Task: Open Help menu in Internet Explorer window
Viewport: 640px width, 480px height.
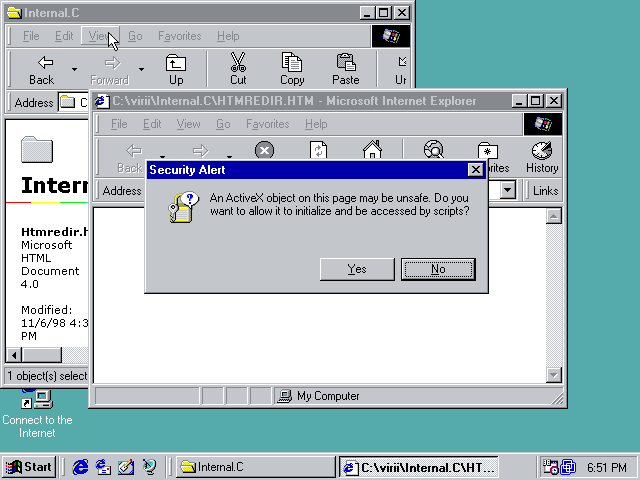Action: pyautogui.click(x=316, y=124)
